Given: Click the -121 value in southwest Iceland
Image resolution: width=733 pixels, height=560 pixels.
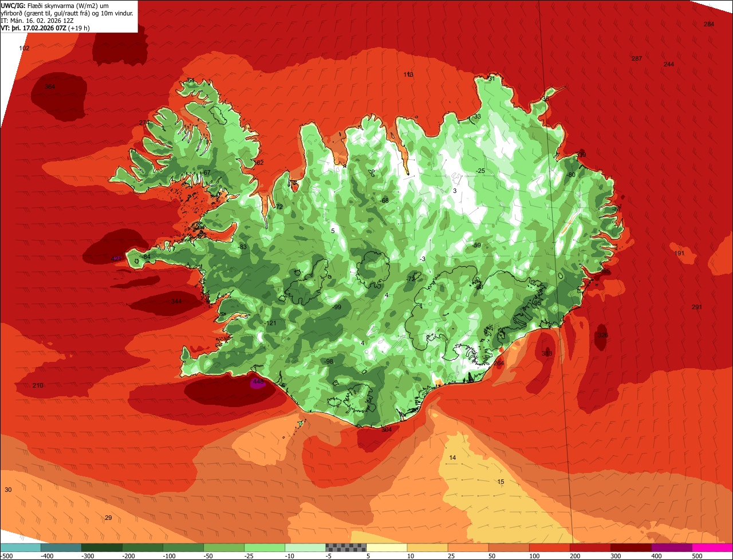Looking at the screenshot, I should tap(270, 324).
